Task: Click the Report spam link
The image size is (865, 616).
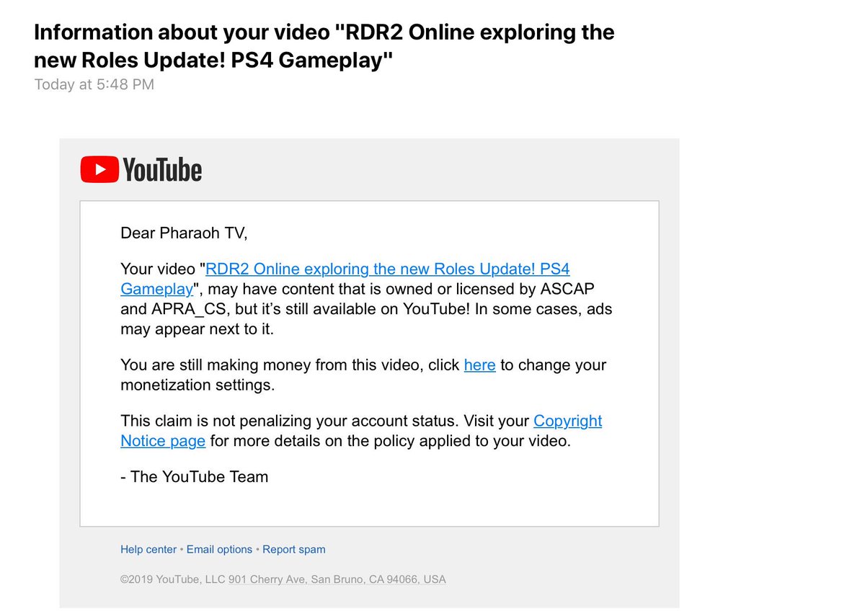Action: (x=294, y=550)
